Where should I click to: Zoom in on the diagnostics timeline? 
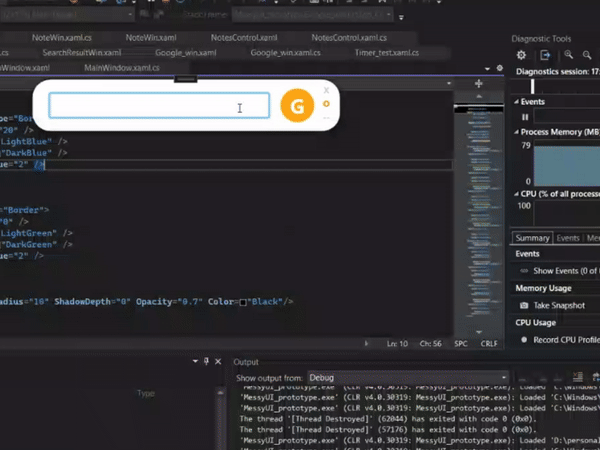click(569, 55)
